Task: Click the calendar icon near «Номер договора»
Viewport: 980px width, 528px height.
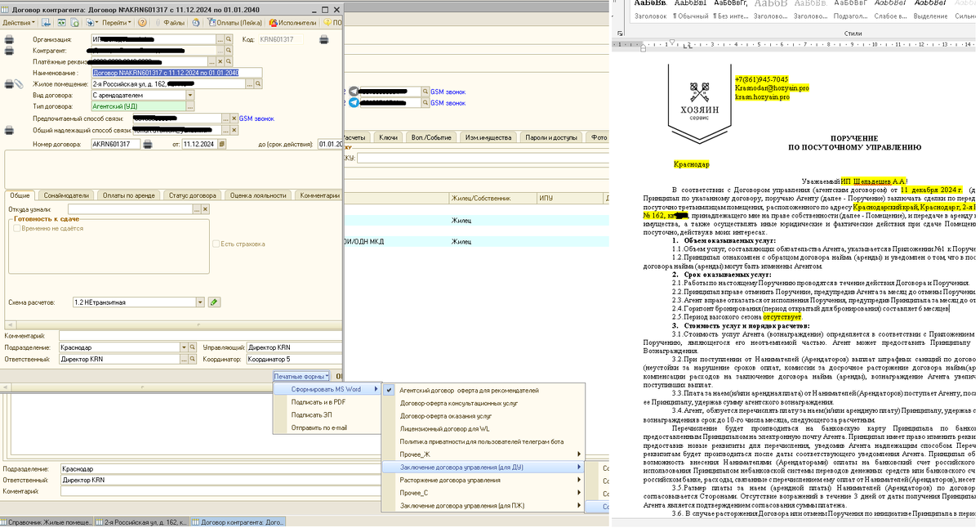Action: pyautogui.click(x=221, y=144)
